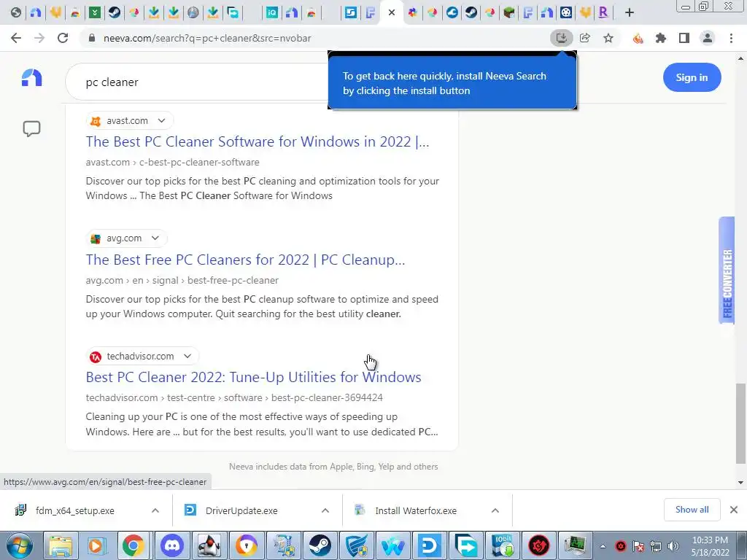Image resolution: width=747 pixels, height=560 pixels.
Task: Switch to Chrome in the taskbar
Action: 133,545
